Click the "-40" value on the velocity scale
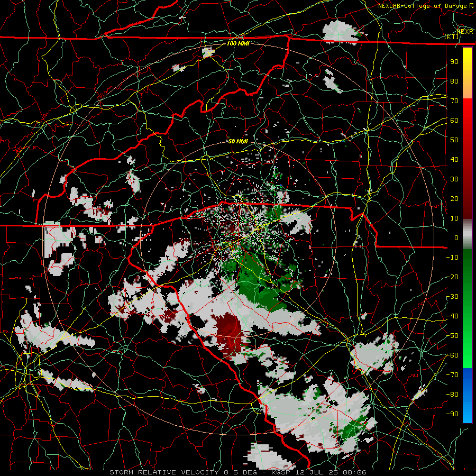The image size is (476, 476). point(452,316)
